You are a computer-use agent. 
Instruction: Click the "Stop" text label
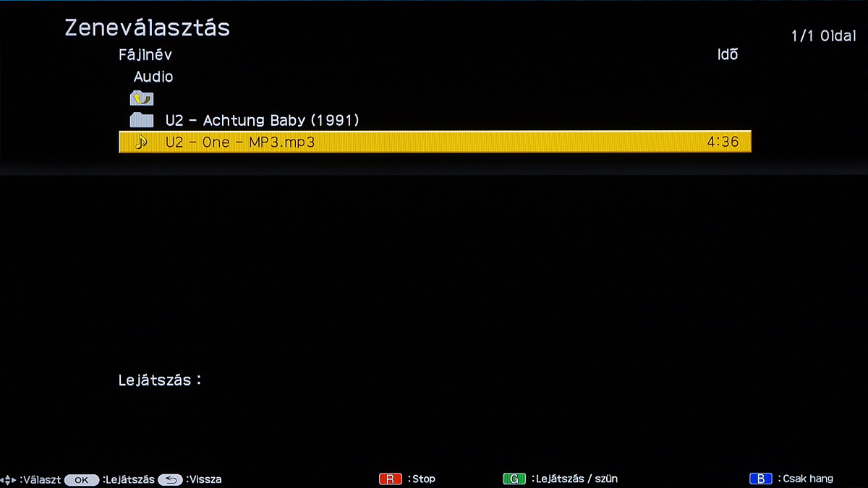point(423,479)
